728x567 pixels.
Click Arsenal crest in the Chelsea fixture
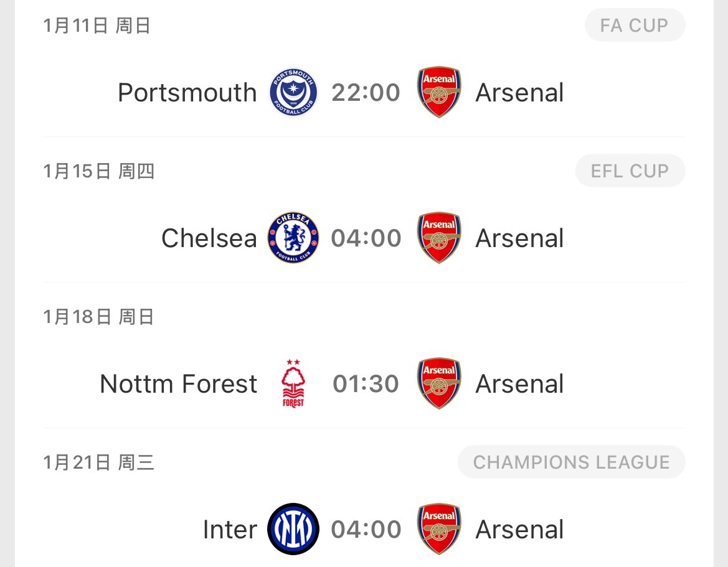tap(439, 238)
